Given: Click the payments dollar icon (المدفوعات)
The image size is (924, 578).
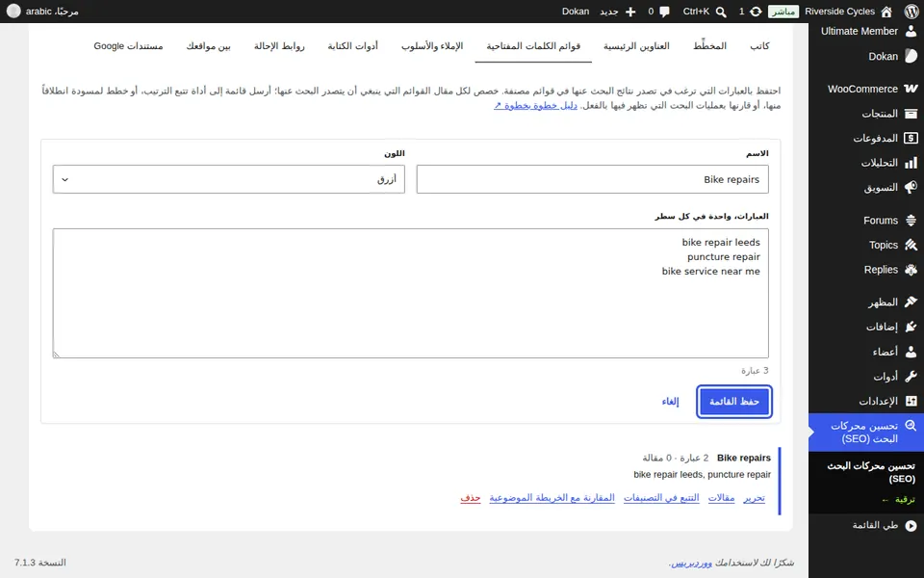Looking at the screenshot, I should coord(911,138).
